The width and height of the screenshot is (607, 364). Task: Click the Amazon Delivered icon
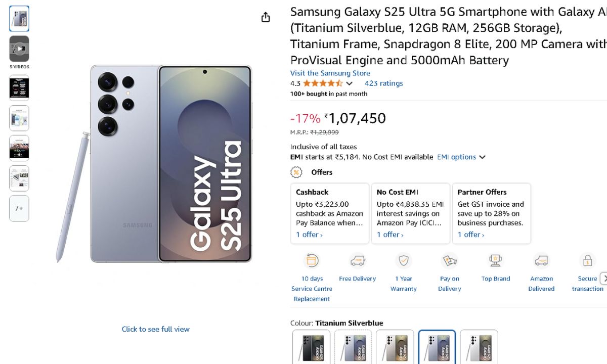pyautogui.click(x=541, y=261)
